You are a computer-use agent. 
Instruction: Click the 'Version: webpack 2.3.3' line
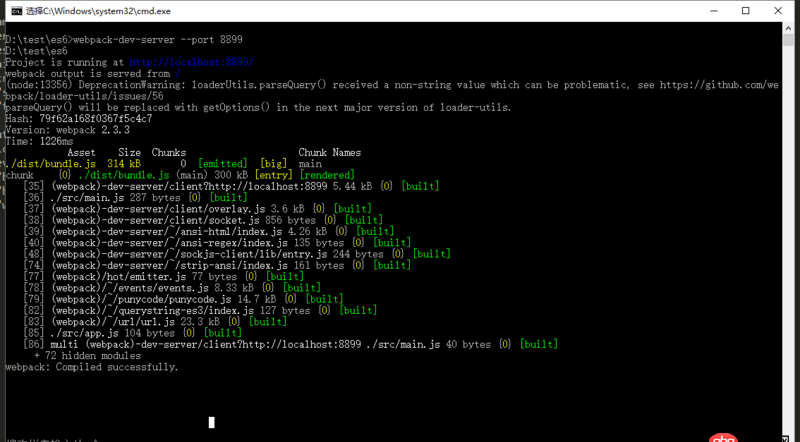tap(67, 130)
